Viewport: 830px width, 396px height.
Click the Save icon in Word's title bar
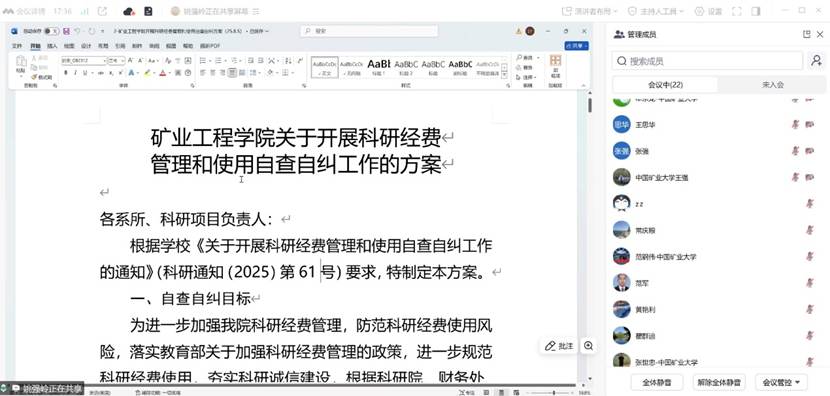tap(66, 31)
